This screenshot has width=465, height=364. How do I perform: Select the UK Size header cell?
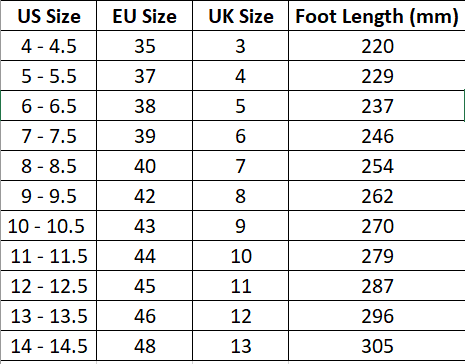pos(240,16)
